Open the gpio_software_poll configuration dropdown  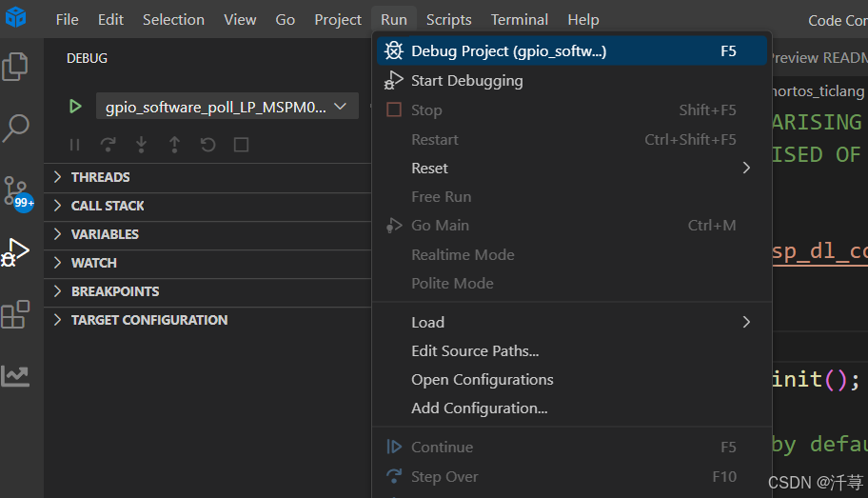click(227, 107)
